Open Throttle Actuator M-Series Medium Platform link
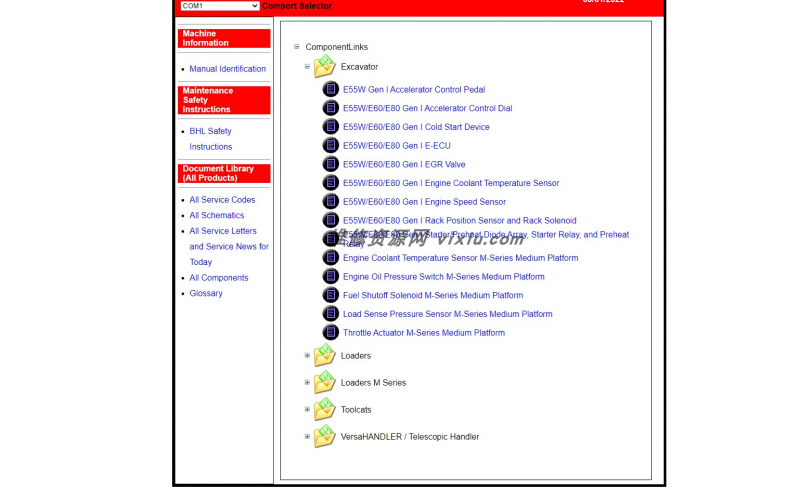 pos(424,333)
